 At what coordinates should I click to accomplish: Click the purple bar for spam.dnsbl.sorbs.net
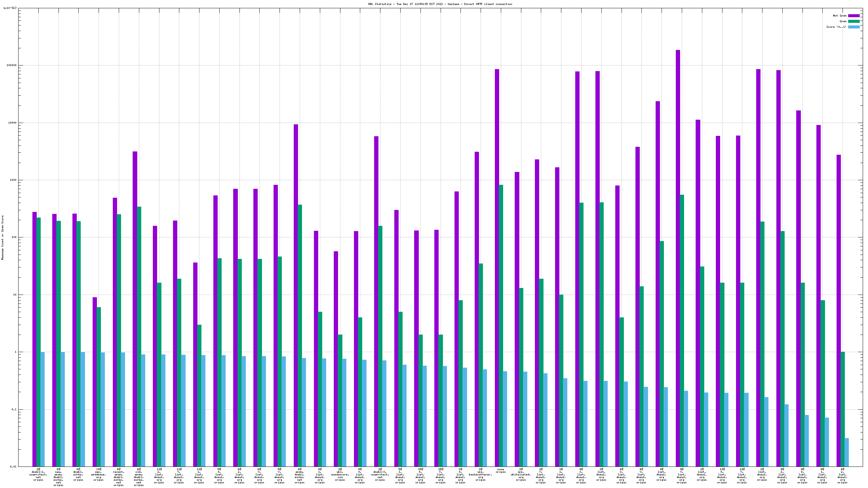[295, 295]
